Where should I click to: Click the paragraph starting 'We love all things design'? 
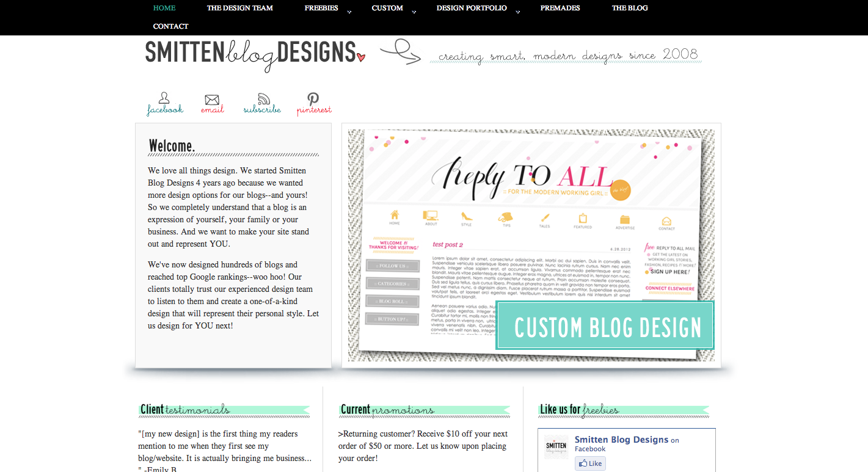228,207
